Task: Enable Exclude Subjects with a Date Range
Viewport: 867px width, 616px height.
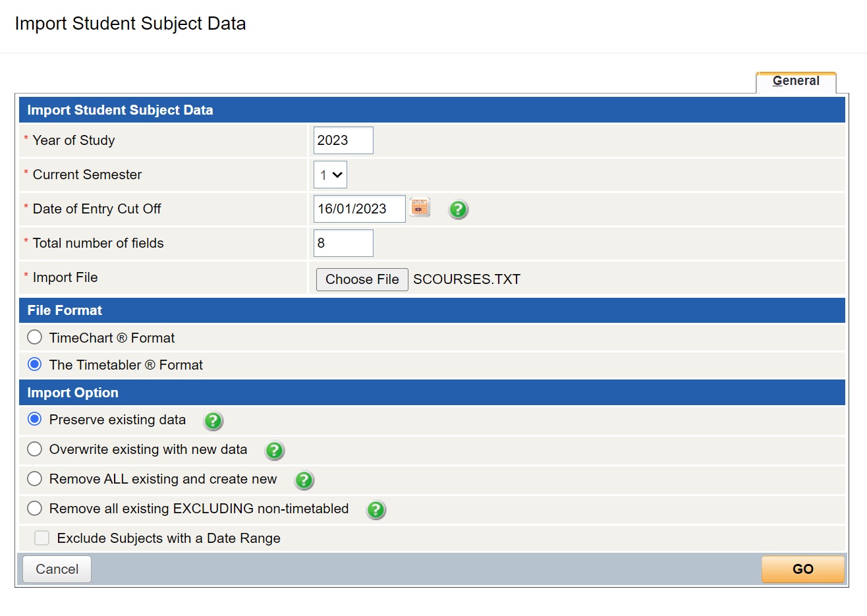Action: point(42,538)
